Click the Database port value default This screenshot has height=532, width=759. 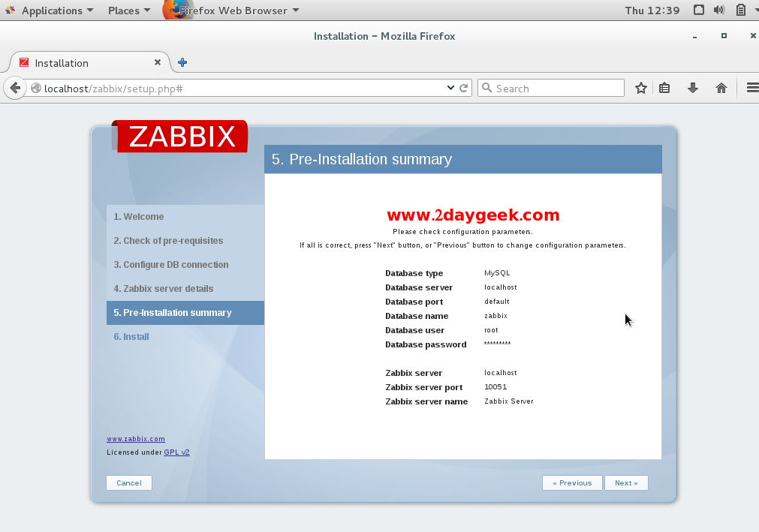click(x=497, y=302)
